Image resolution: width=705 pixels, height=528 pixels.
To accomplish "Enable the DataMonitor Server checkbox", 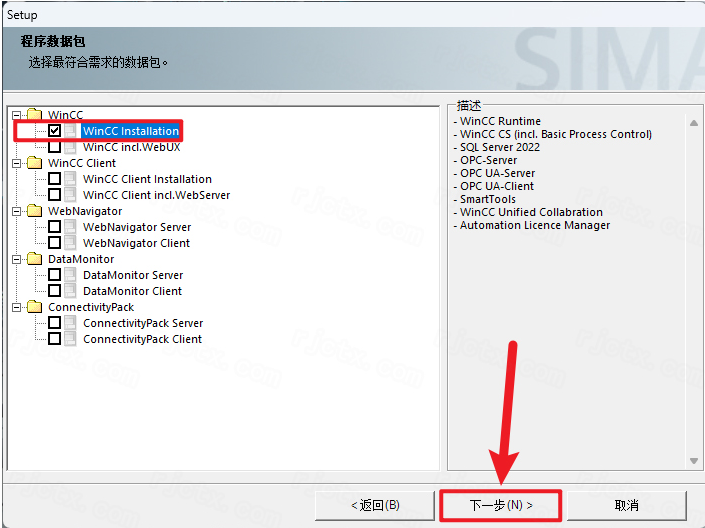I will [54, 275].
